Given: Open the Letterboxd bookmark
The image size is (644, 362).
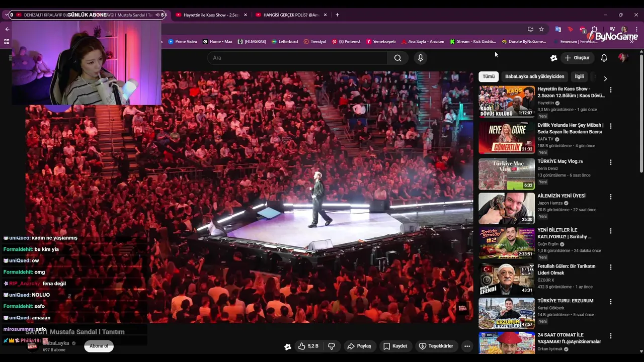Looking at the screenshot, I should (284, 42).
